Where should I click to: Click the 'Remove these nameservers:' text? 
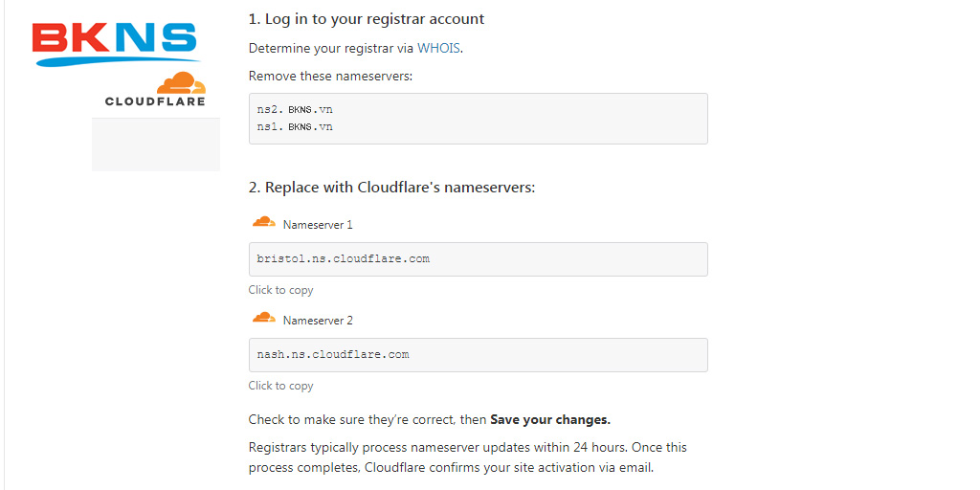click(x=330, y=76)
